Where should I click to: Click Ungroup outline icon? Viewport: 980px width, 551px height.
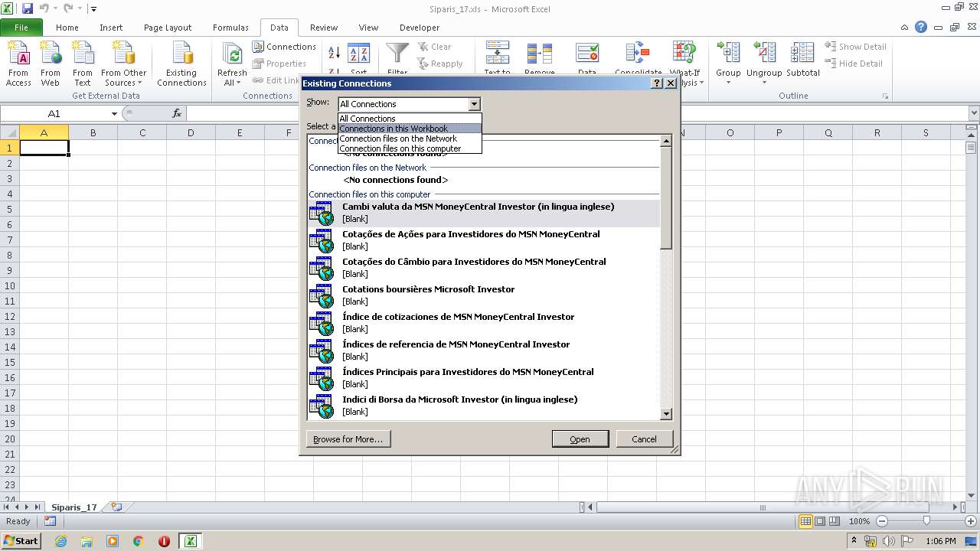(x=764, y=54)
